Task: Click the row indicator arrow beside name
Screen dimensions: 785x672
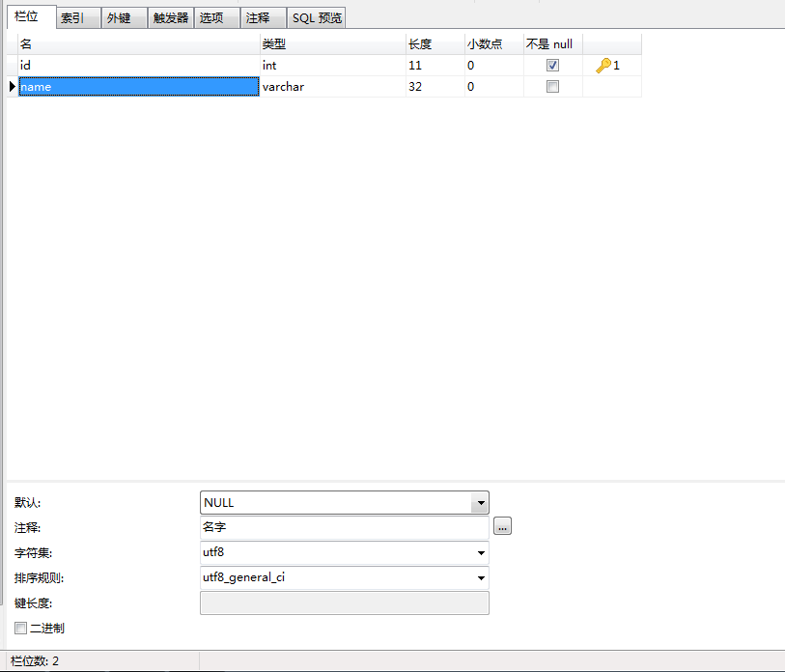Action: (x=13, y=86)
